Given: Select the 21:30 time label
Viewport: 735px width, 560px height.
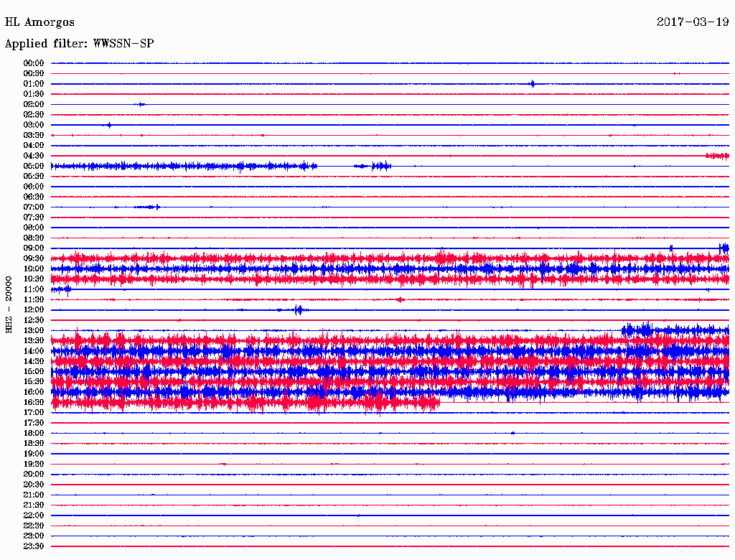Looking at the screenshot, I should click(x=34, y=505).
